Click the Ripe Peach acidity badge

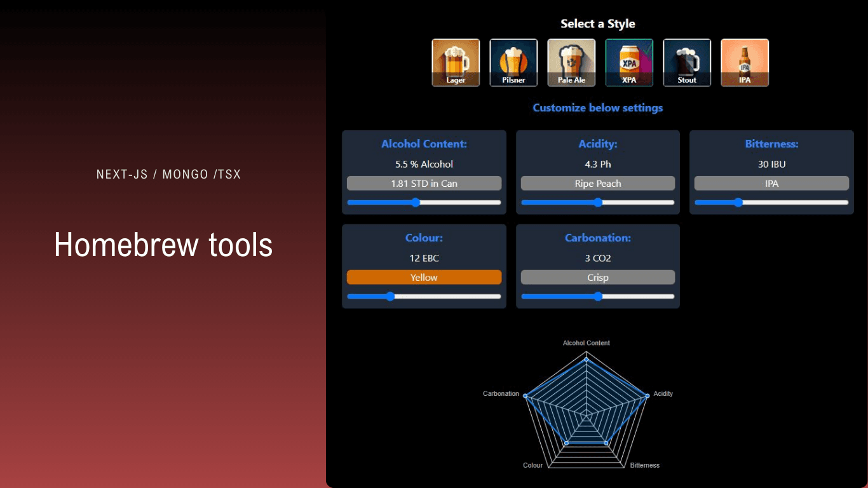[x=598, y=183]
